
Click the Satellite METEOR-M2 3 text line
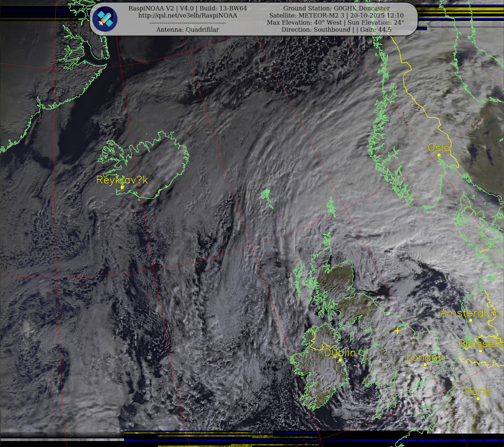pyautogui.click(x=336, y=15)
